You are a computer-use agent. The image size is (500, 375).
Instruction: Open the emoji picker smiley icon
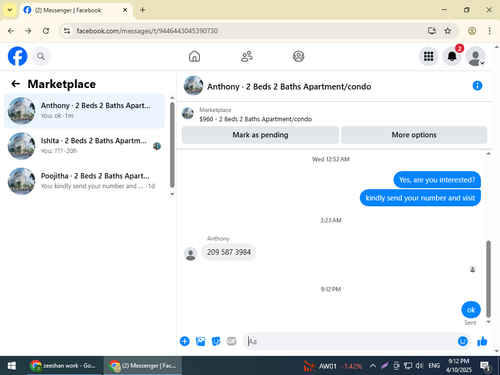[463, 341]
